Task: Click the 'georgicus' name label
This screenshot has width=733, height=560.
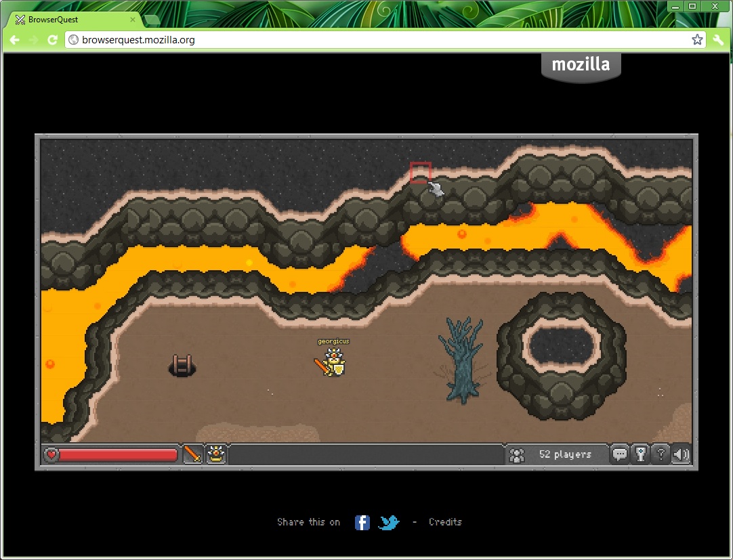Action: pos(333,341)
